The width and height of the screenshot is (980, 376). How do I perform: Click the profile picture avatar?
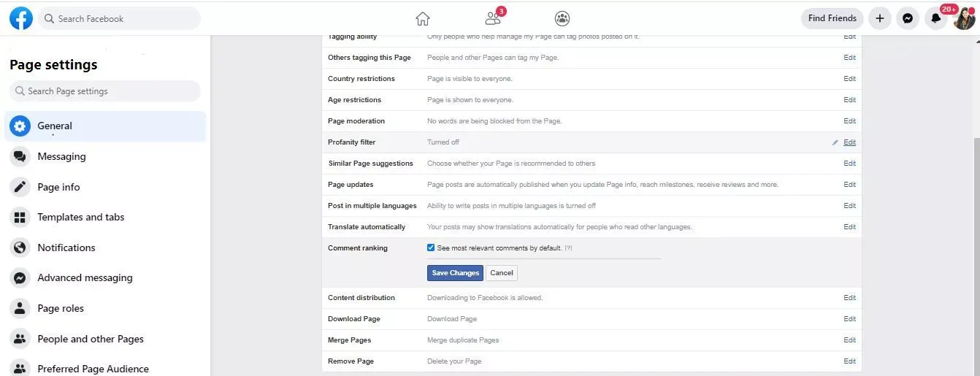click(964, 18)
